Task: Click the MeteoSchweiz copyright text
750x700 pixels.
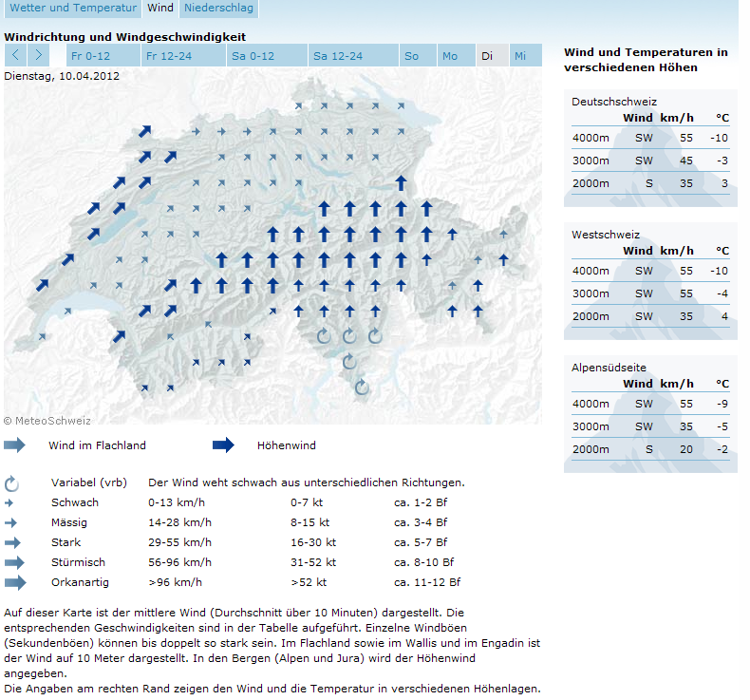Action: (47, 419)
